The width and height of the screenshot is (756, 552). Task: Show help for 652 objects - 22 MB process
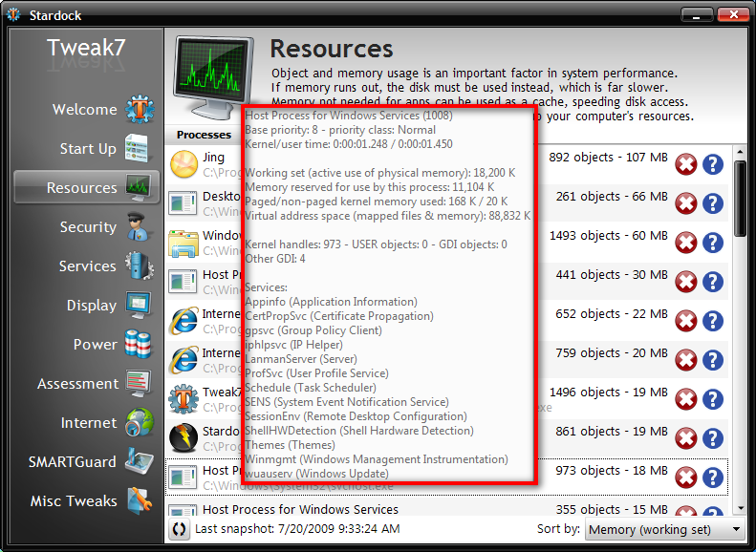[x=713, y=321]
